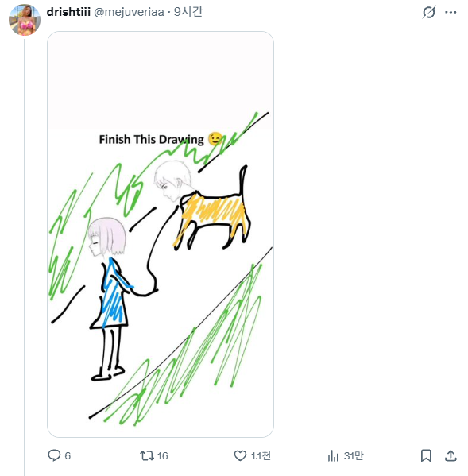Like the post with the heart icon
Image resolution: width=468 pixels, height=476 pixels.
click(x=240, y=455)
